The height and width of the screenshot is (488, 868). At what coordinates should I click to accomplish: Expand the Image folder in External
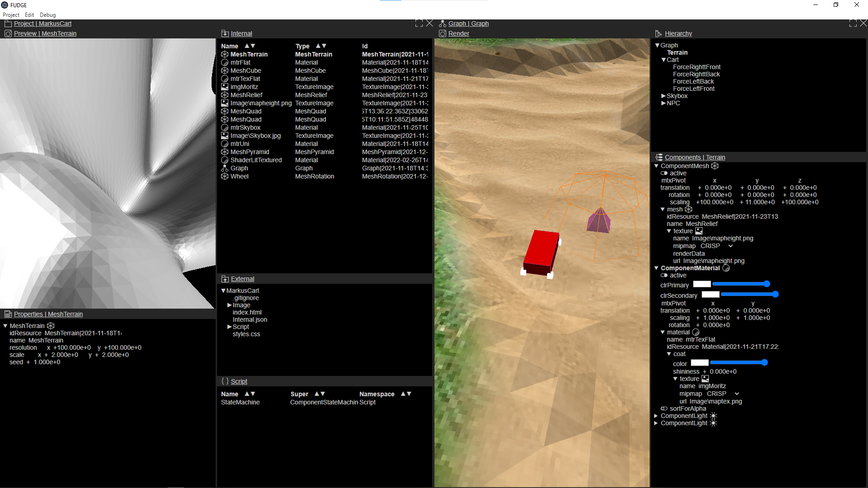(229, 305)
